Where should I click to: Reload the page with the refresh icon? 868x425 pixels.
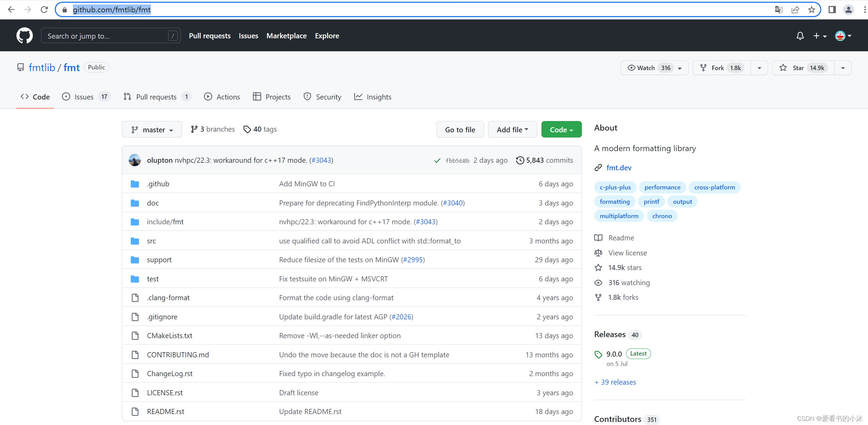click(x=44, y=10)
